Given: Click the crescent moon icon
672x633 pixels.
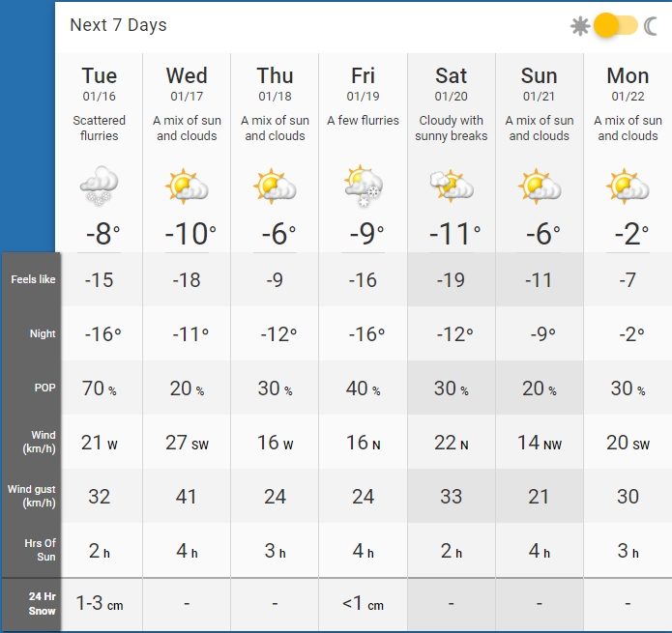Looking at the screenshot, I should [x=651, y=26].
